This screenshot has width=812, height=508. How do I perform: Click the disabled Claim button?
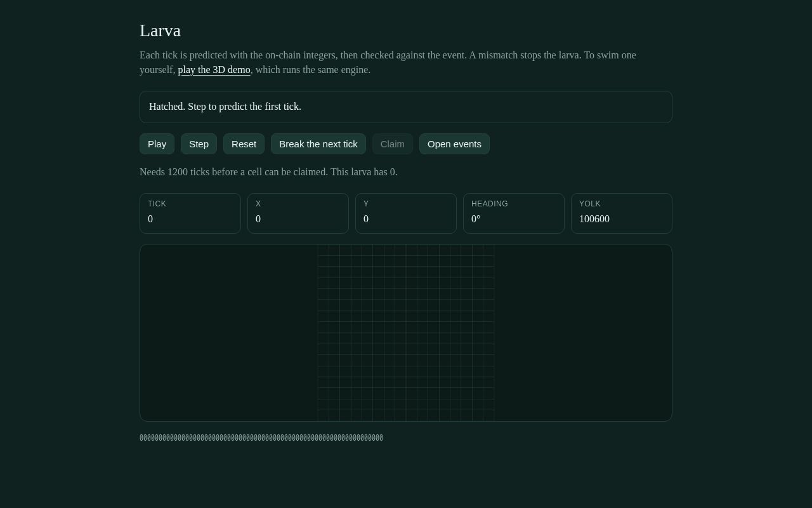pyautogui.click(x=393, y=144)
